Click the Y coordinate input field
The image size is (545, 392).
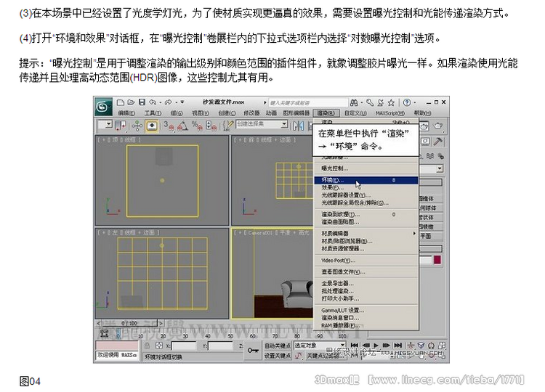[x=220, y=346]
